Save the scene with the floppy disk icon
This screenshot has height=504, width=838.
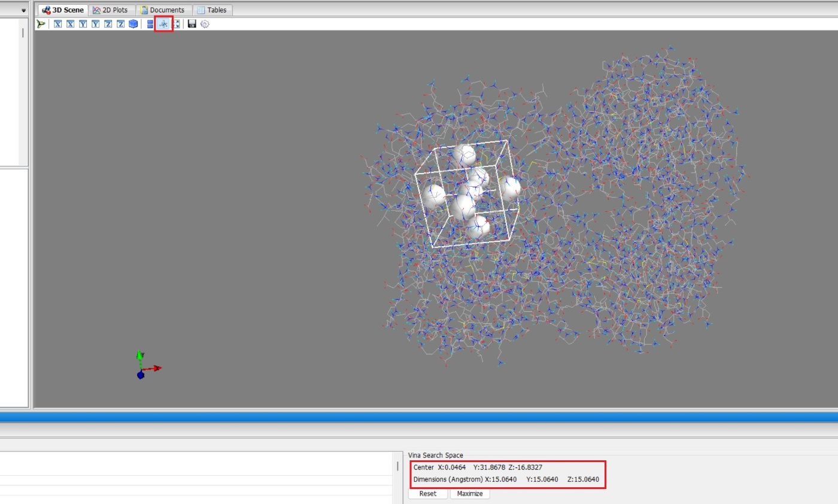[x=192, y=24]
